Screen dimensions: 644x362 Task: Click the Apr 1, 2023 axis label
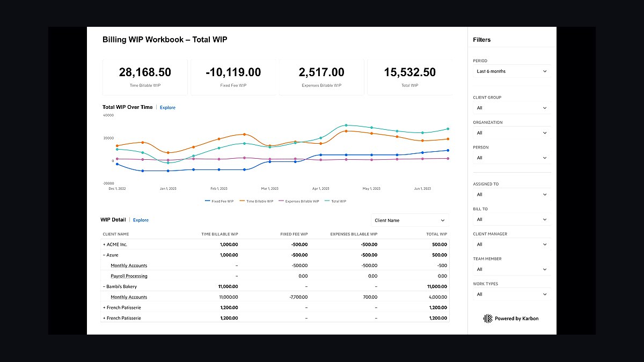point(321,189)
